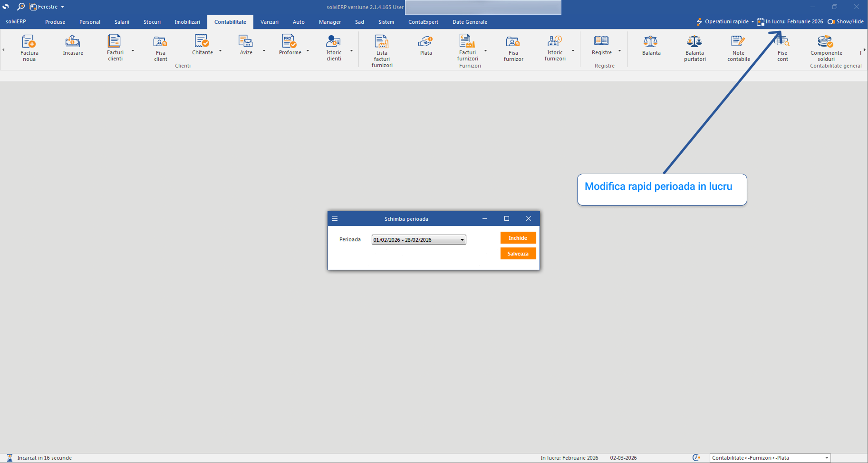The image size is (868, 463).
Task: Click the Plata icon
Action: click(x=426, y=46)
